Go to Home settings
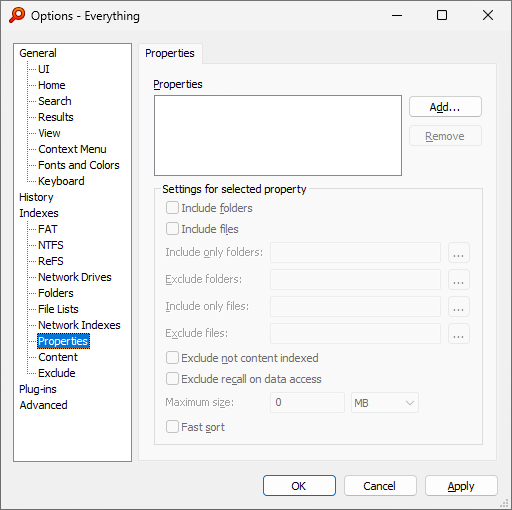Image resolution: width=512 pixels, height=510 pixels. pyautogui.click(x=52, y=85)
